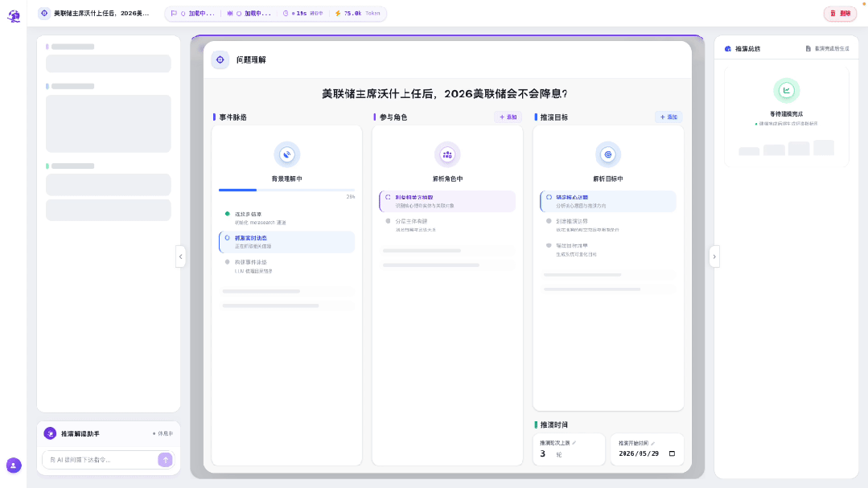Viewport: 868px width, 488px height.
Task: Open the user avatar in the sidebar
Action: click(14, 465)
